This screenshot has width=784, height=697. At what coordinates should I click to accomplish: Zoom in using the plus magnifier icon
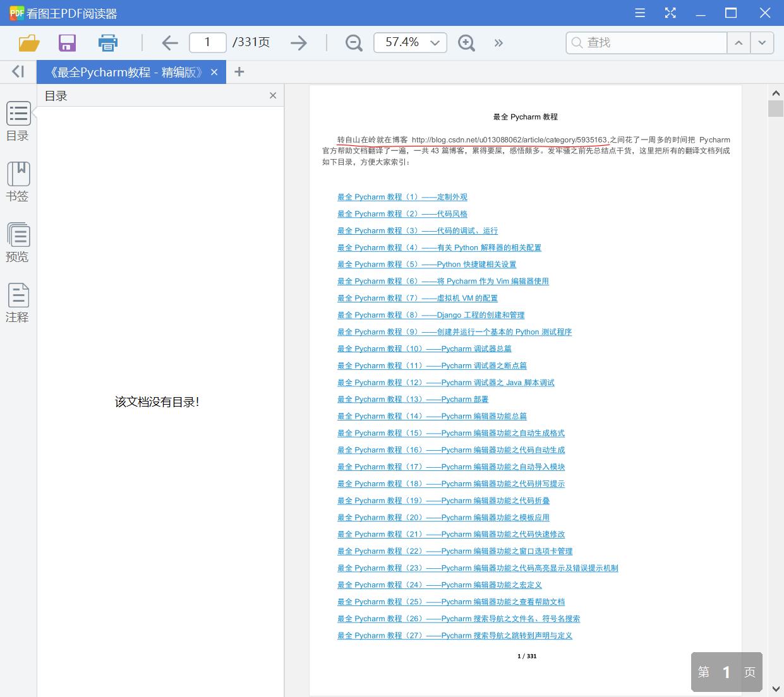coord(466,43)
